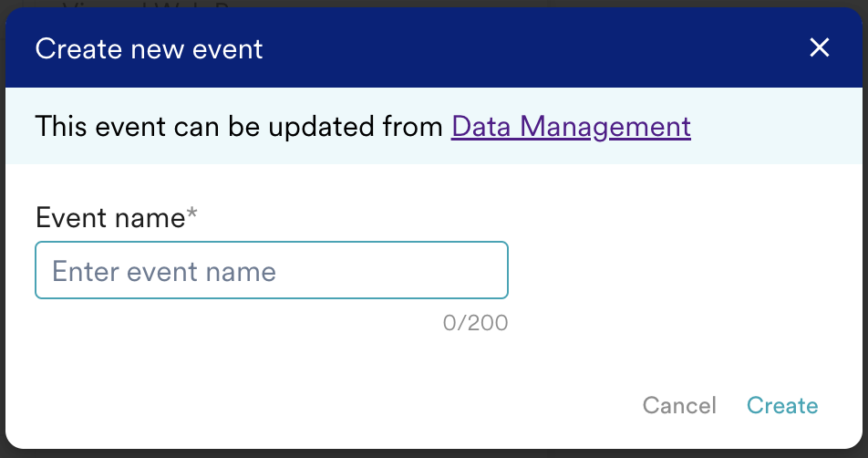This screenshot has height=458, width=868.
Task: Click the Event name input field
Action: (x=271, y=271)
